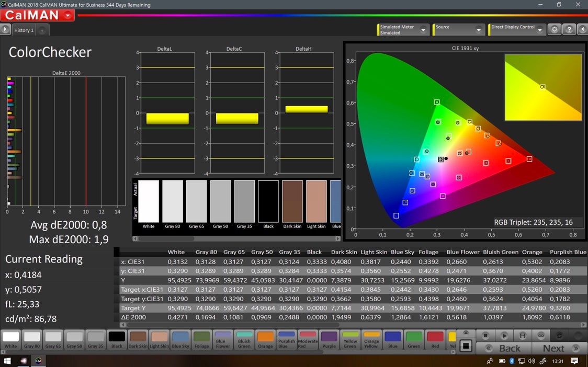Click the square pattern window button
This screenshot has width=588, height=367.
466,346
